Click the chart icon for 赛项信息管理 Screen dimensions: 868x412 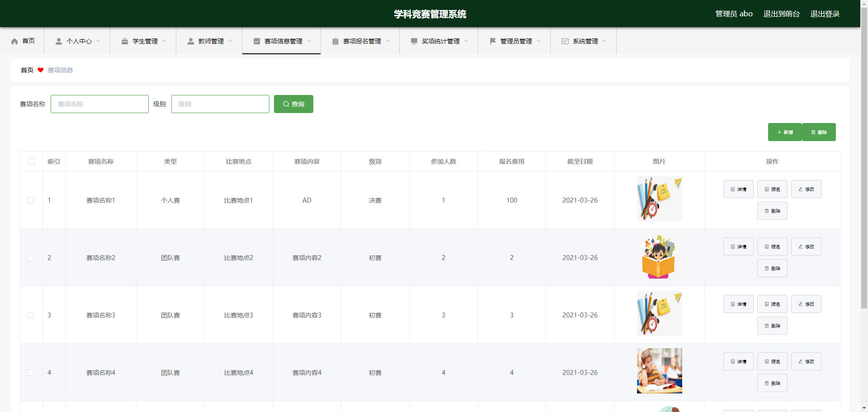[x=257, y=41]
